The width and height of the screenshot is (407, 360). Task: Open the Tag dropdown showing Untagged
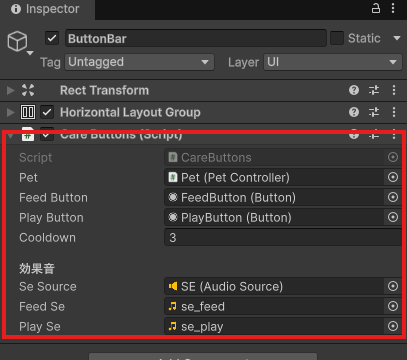tap(139, 62)
